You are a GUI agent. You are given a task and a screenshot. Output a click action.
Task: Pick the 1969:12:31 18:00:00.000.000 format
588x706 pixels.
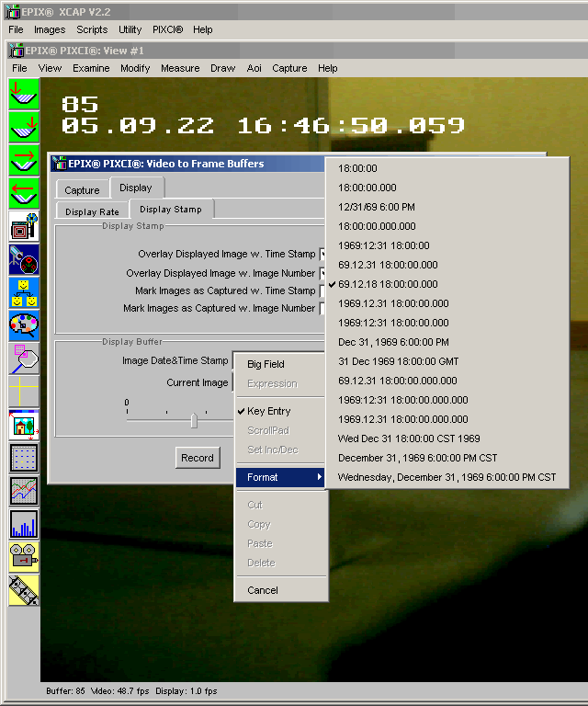click(x=447, y=400)
